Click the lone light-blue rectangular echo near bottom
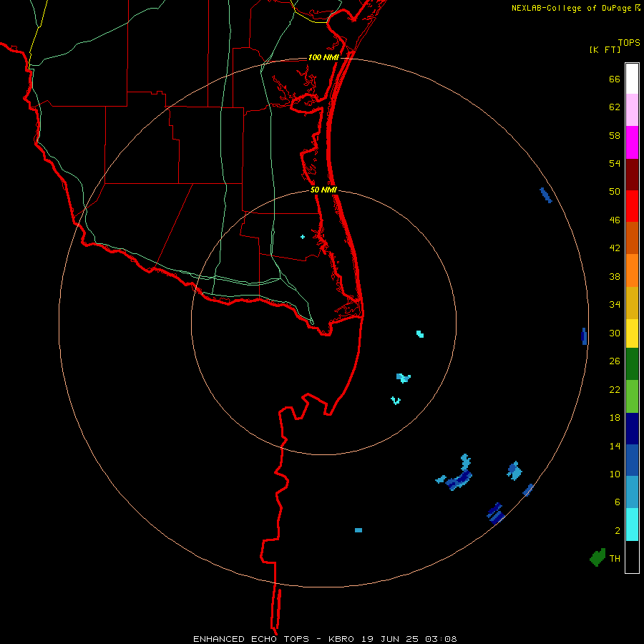Screen dimensions: 644x644 (x=358, y=530)
